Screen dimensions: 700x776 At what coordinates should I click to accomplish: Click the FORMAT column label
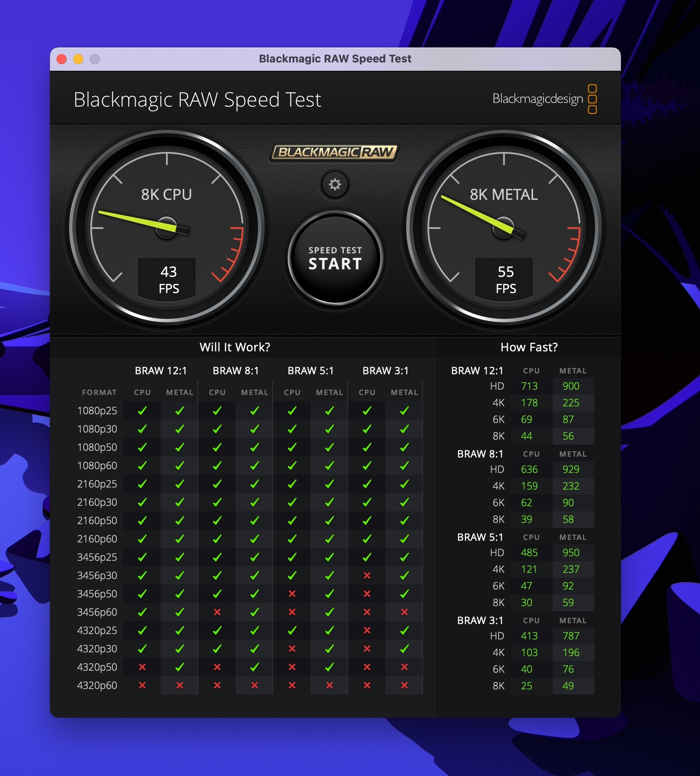point(99,392)
